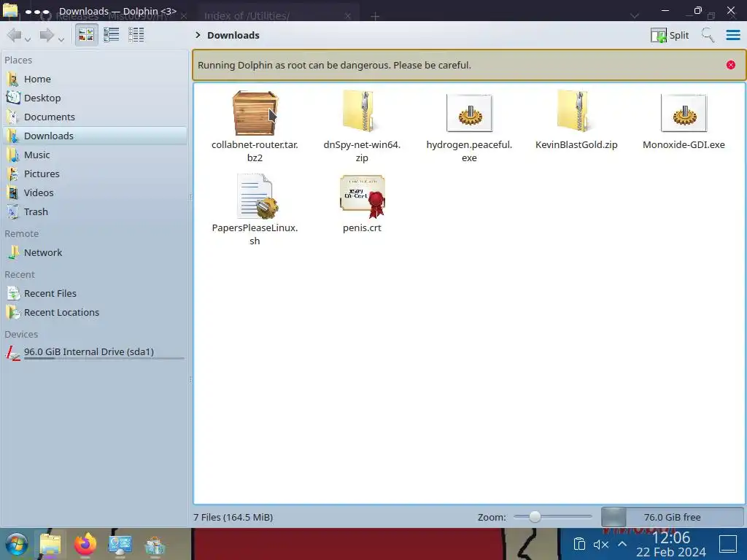Open back history dropdown arrow
This screenshot has height=560, width=747.
(28, 39)
